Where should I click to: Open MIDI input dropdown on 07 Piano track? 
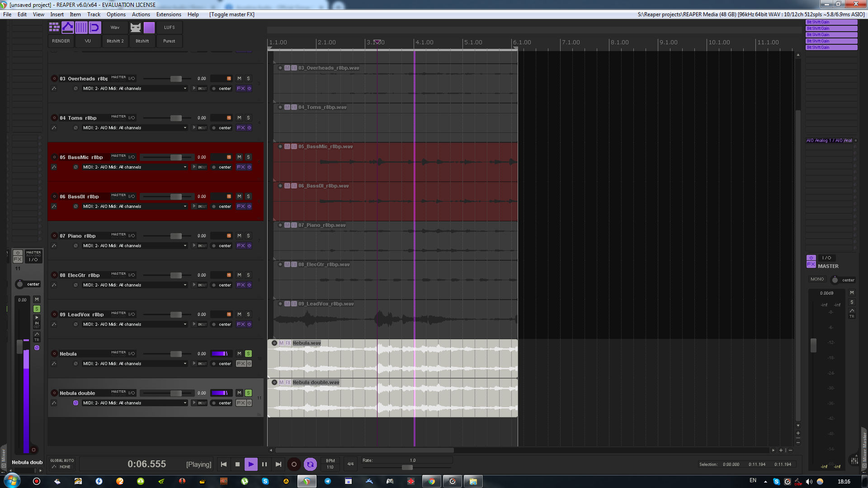(135, 246)
